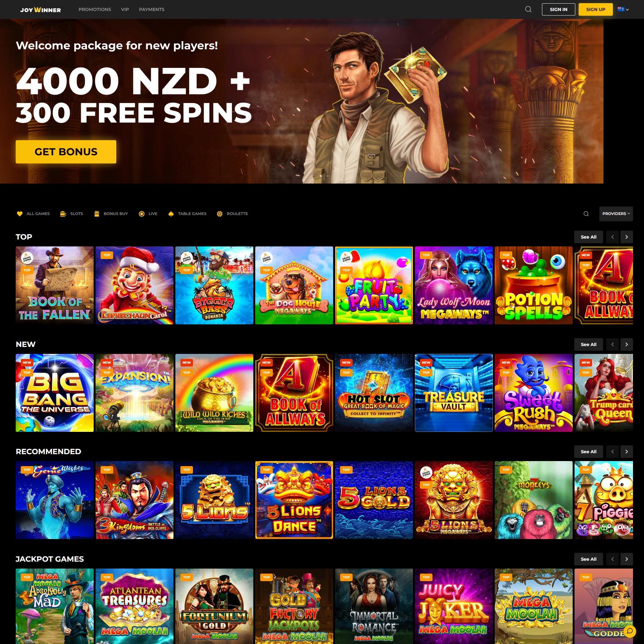Viewport: 644px width, 644px height.
Task: Switch to the Live games tab
Action: 148,214
